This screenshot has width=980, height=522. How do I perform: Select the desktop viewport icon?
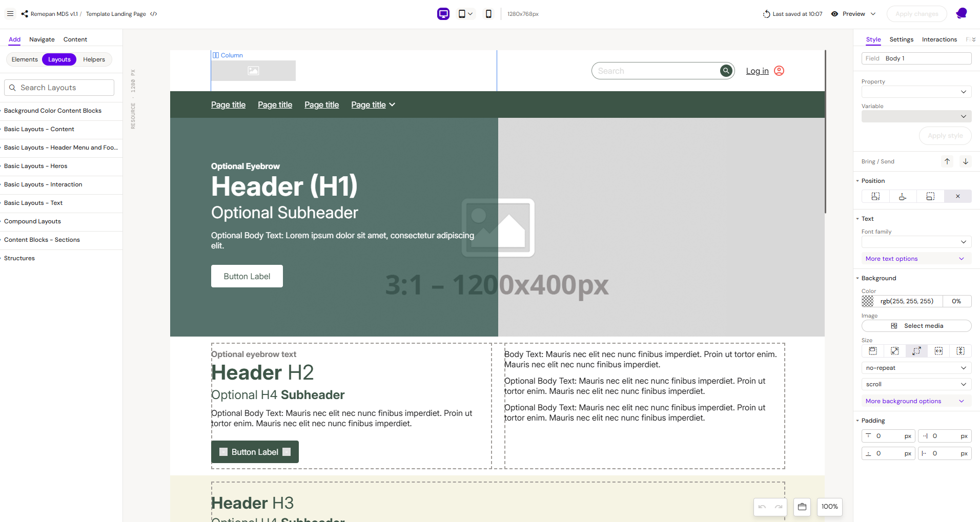point(443,14)
